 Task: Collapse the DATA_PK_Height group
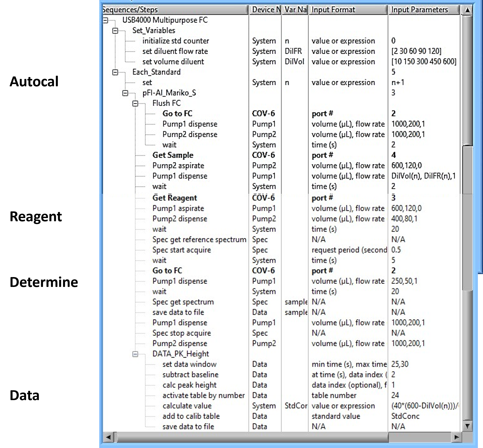pos(135,354)
